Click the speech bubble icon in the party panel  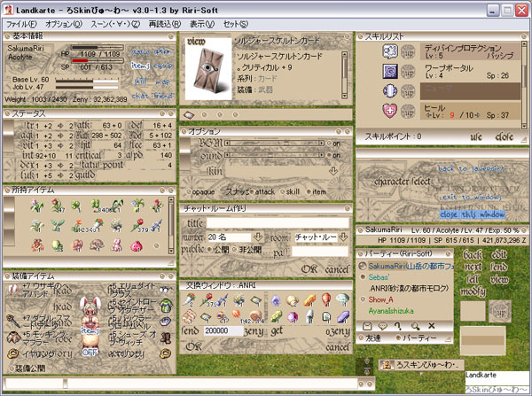pyautogui.click(x=383, y=326)
